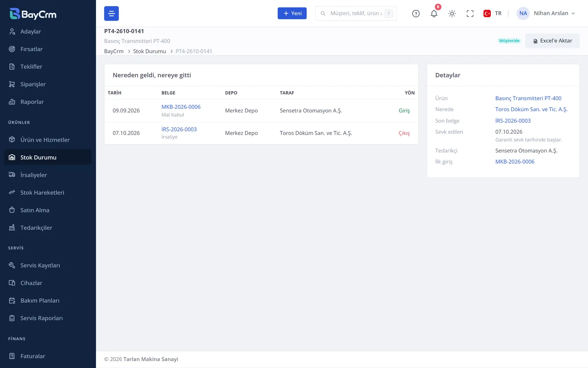Click the Turkish flag language icon
This screenshot has height=368, width=588.
tap(487, 13)
